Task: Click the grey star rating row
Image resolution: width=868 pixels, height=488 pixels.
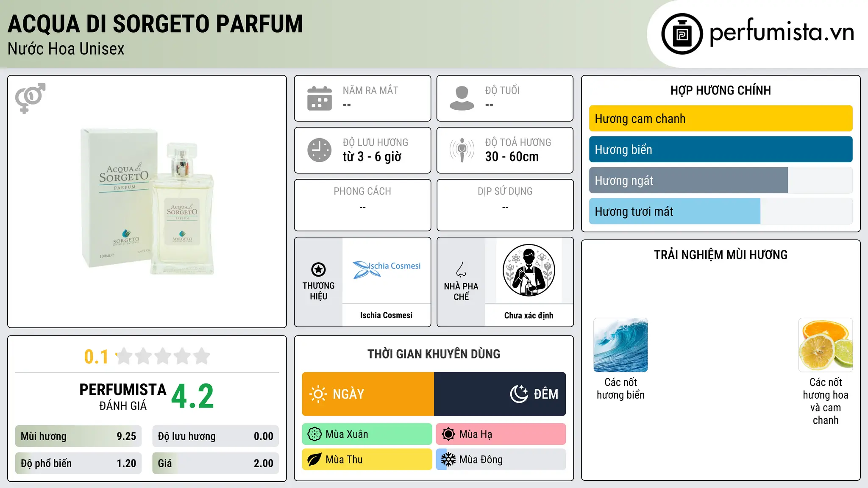Action: tap(163, 356)
